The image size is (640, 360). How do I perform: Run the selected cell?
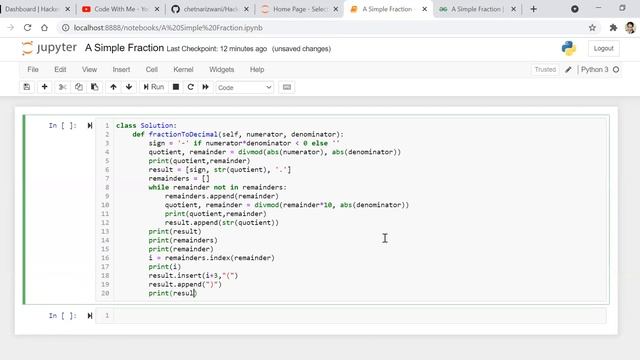click(153, 87)
